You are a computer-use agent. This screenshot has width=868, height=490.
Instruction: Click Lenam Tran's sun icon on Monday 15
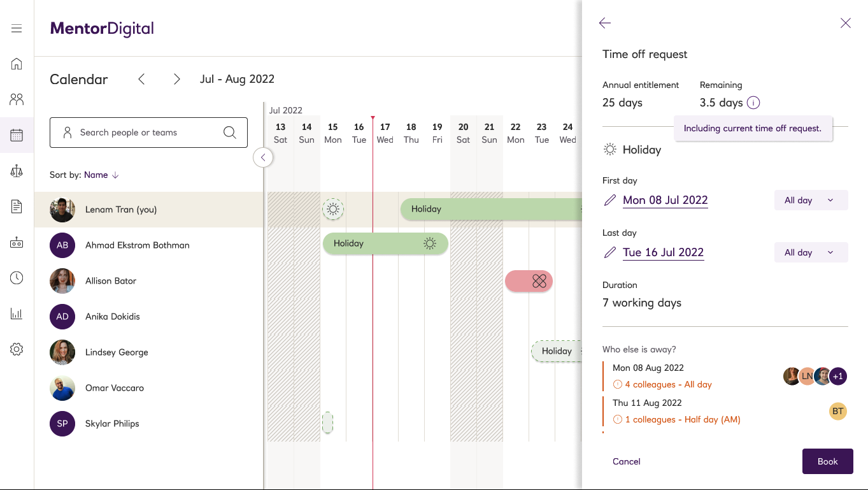(x=333, y=209)
